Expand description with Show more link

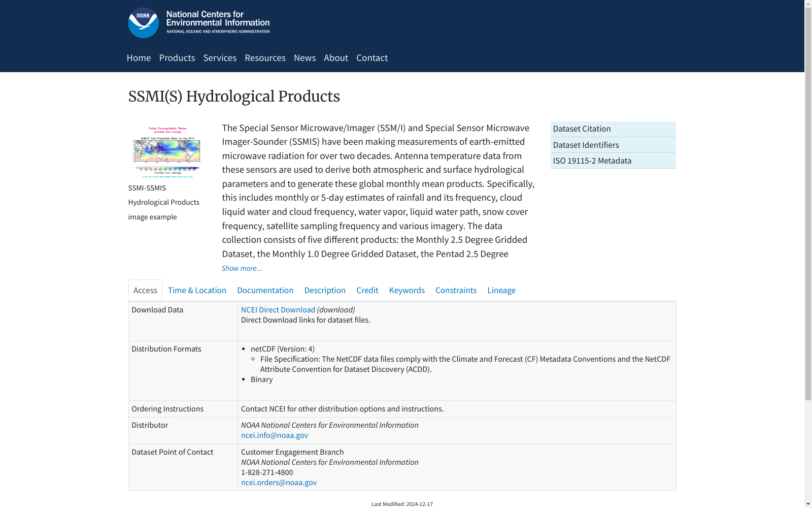pyautogui.click(x=242, y=268)
